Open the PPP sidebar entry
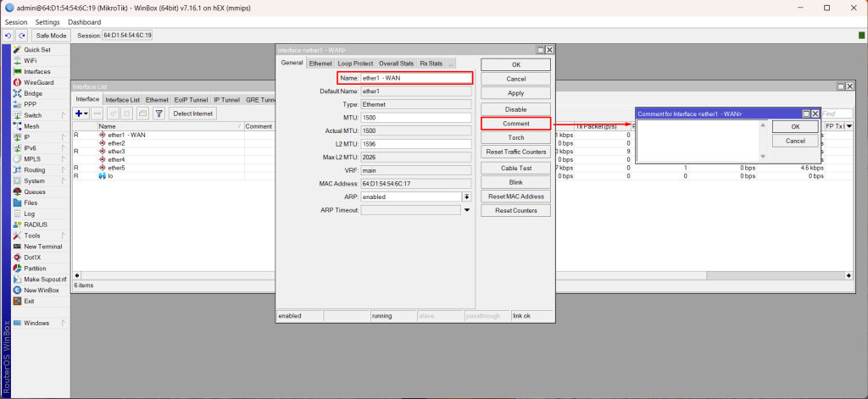The image size is (868, 399). tap(30, 104)
